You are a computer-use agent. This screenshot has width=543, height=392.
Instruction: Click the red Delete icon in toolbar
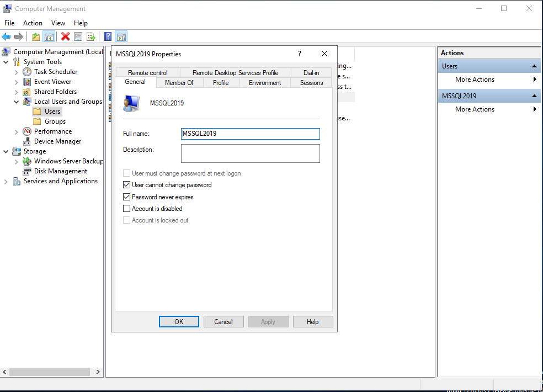(x=66, y=36)
